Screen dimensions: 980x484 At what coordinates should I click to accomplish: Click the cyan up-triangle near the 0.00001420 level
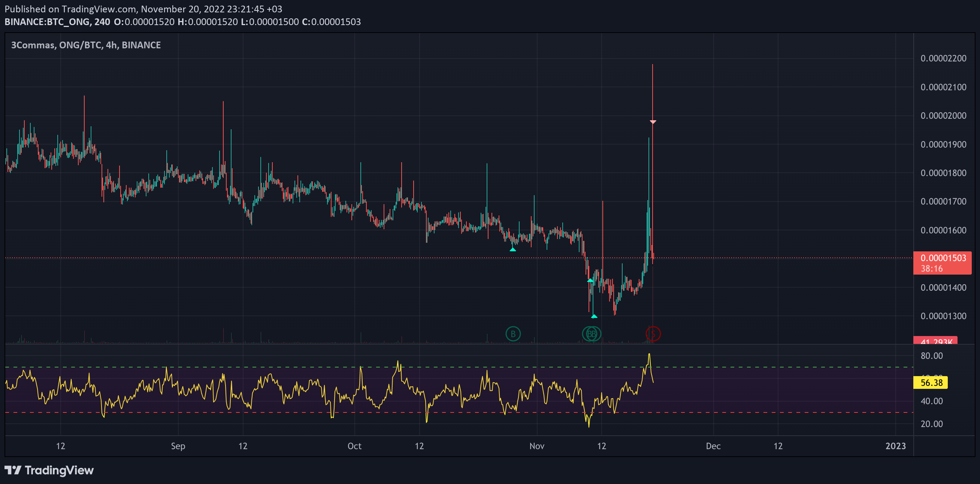pos(590,281)
